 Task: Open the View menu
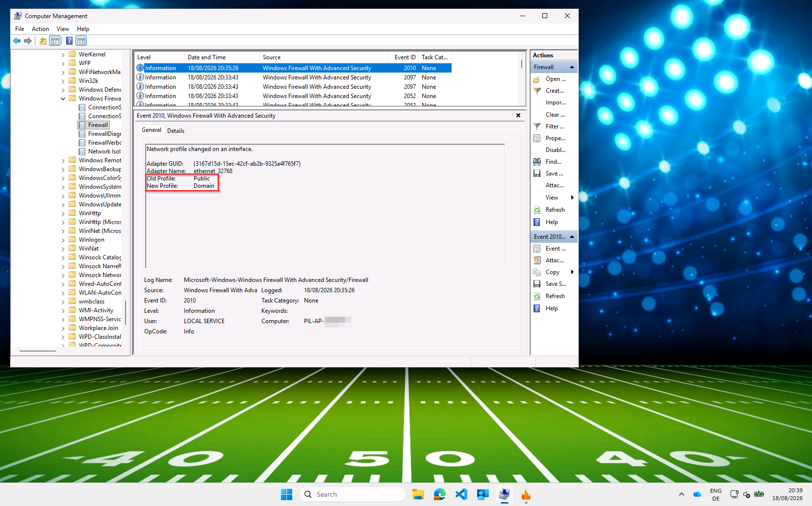pos(63,29)
